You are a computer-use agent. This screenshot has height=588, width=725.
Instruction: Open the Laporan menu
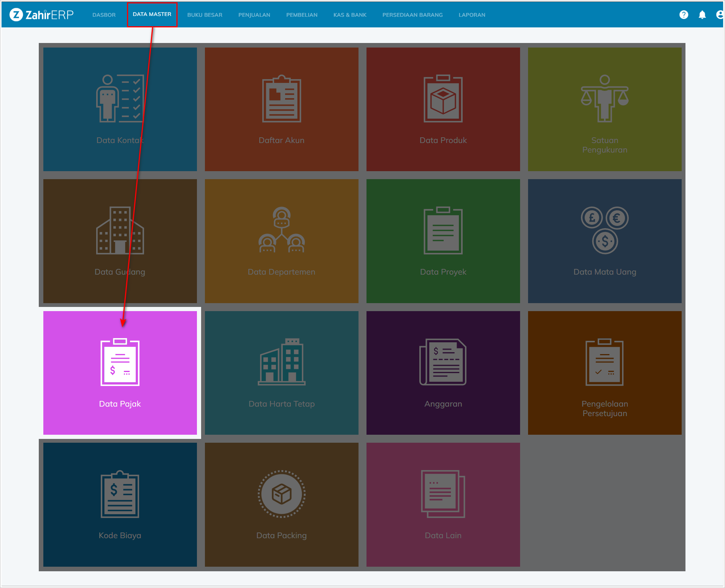pyautogui.click(x=472, y=15)
